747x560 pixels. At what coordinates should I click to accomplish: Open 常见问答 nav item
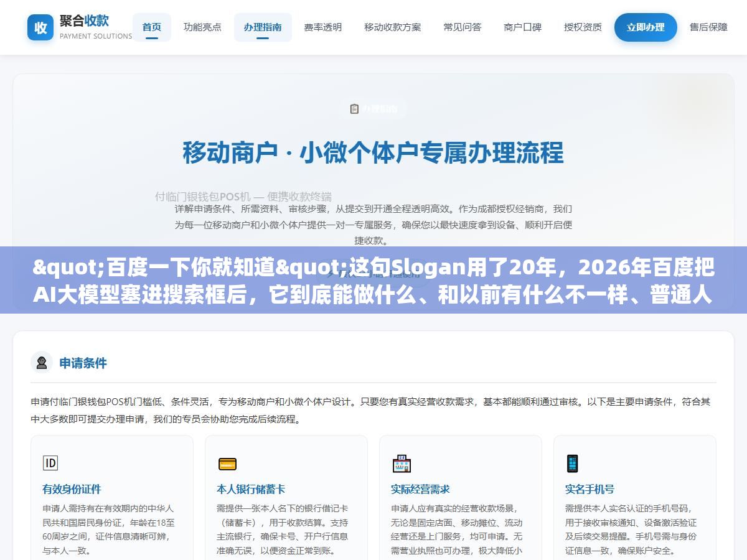(463, 27)
